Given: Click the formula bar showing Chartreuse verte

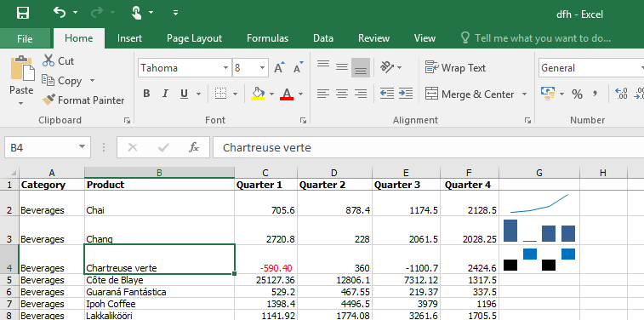Looking at the screenshot, I should pos(427,147).
